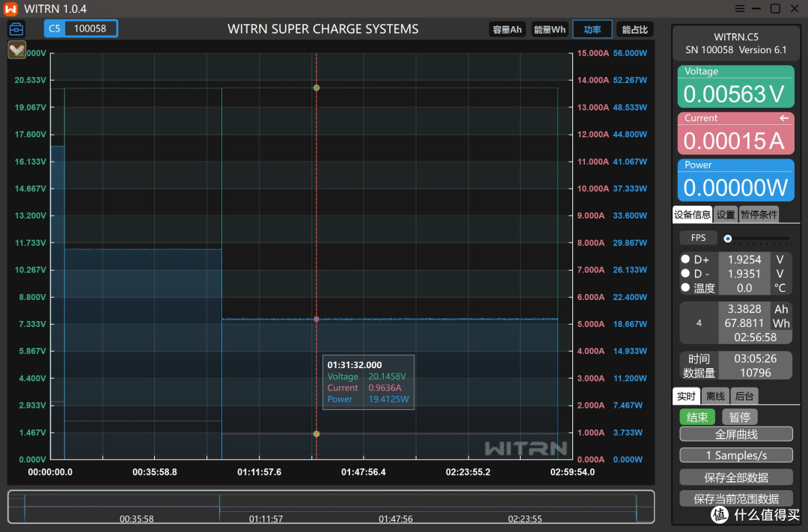This screenshot has width=808, height=532.
Task: Open the 1 Samples/s rate selector
Action: pos(736,455)
